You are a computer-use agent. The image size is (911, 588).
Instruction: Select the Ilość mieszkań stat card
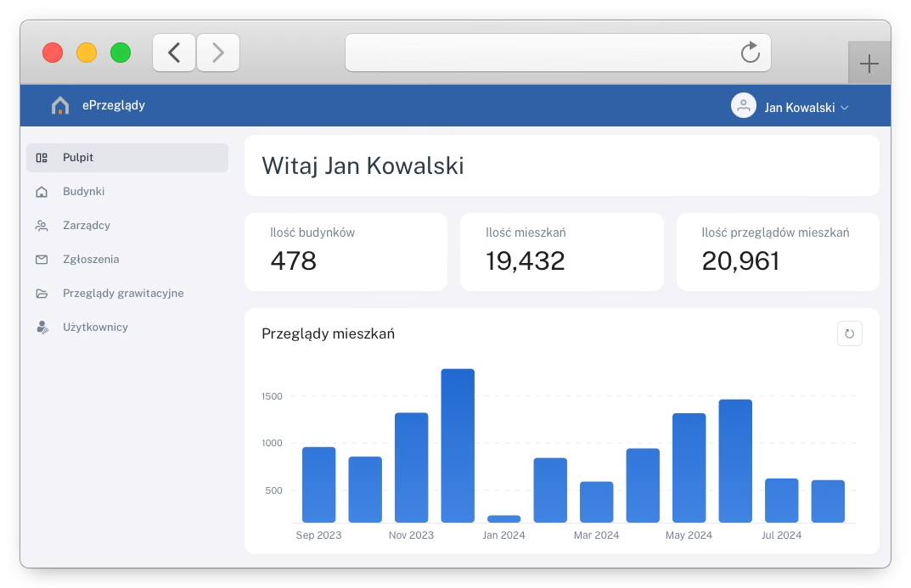561,252
